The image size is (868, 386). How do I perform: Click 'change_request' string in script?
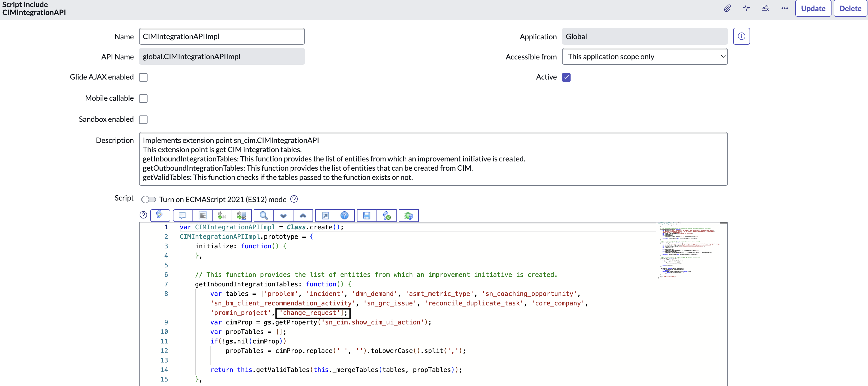click(x=310, y=313)
